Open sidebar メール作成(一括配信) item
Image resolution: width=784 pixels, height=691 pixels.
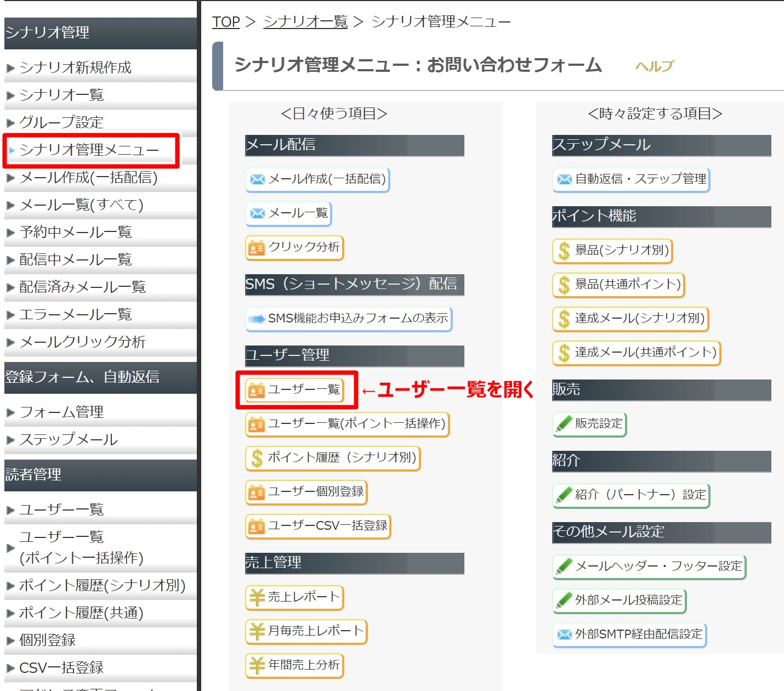[x=88, y=177]
